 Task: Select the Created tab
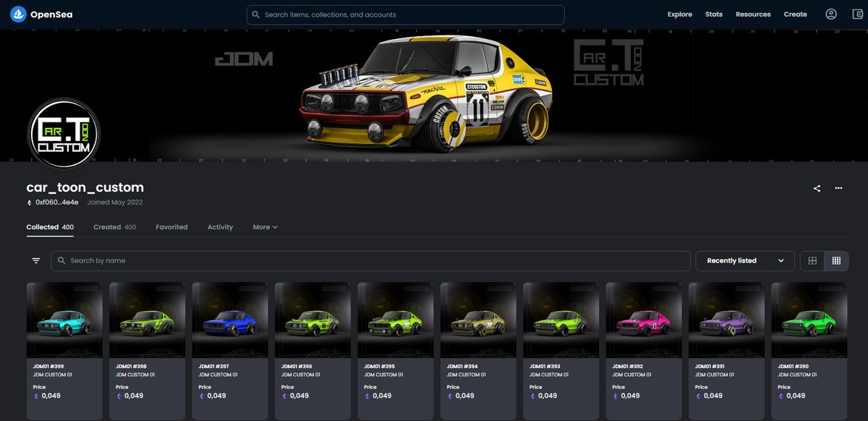(x=114, y=227)
